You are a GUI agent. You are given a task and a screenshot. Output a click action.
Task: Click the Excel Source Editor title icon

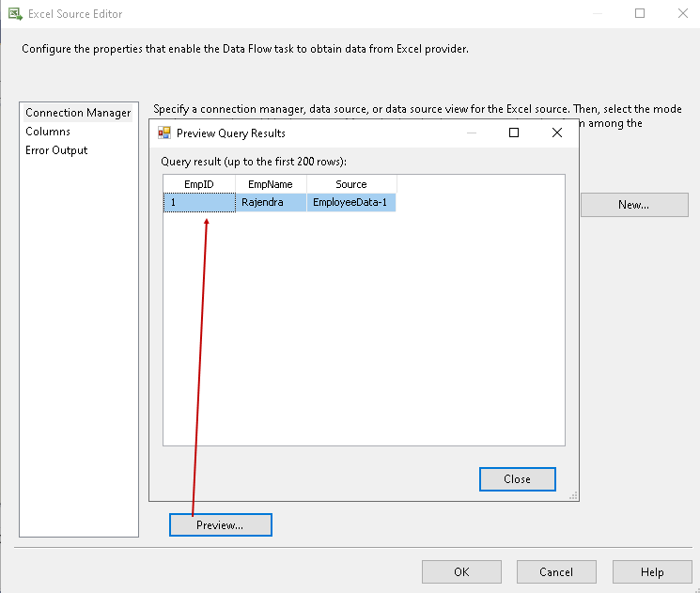pos(15,14)
